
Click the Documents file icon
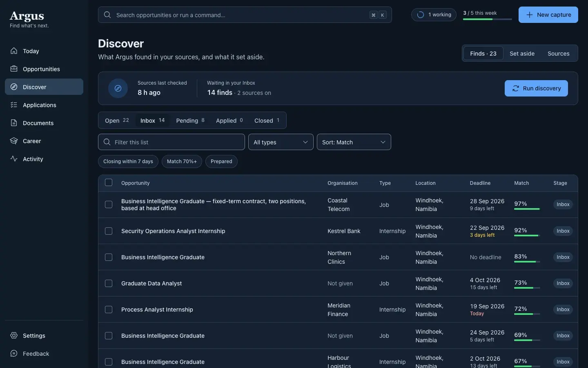tap(14, 123)
